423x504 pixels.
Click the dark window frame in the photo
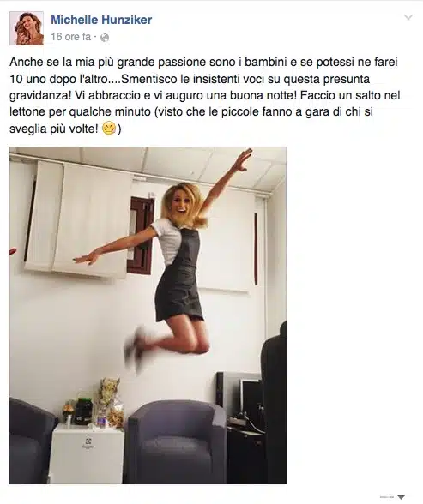(141, 235)
